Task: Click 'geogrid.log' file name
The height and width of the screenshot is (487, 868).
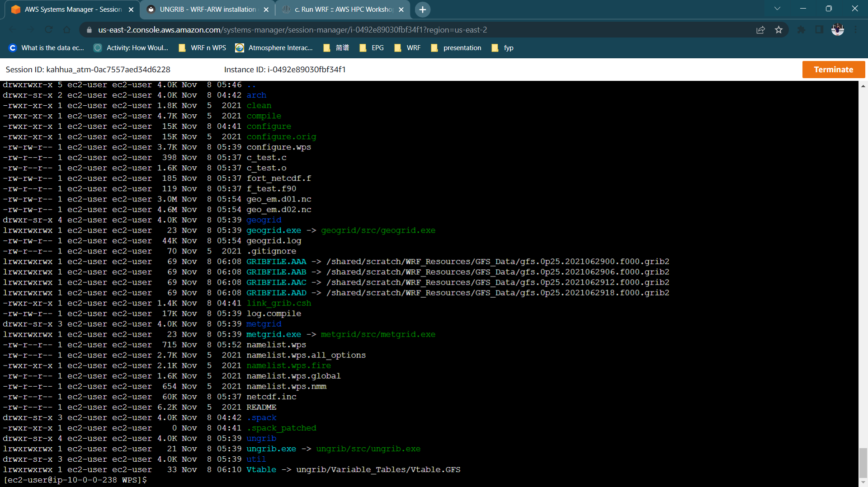Action: (274, 241)
